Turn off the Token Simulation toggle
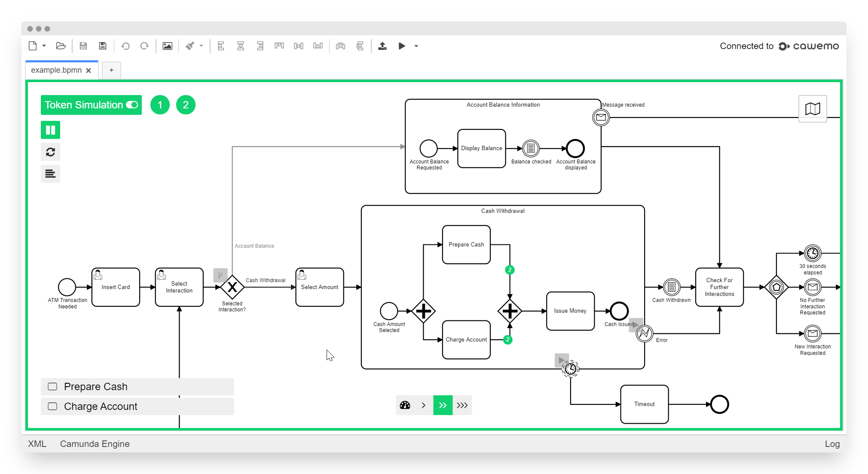868x474 pixels. [132, 105]
